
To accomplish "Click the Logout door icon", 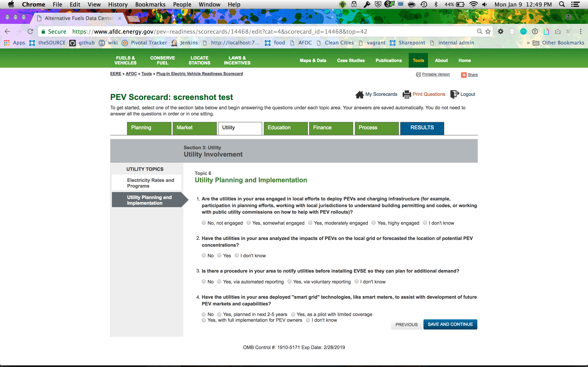I will pyautogui.click(x=454, y=94).
